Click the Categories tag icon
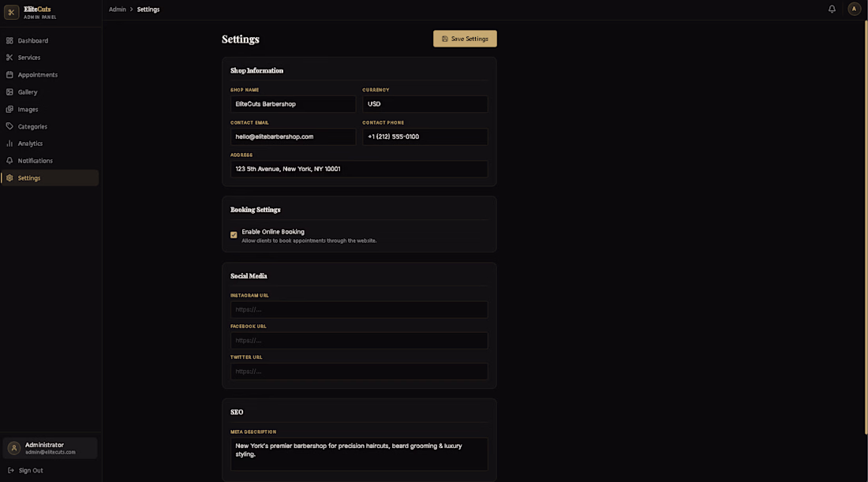This screenshot has width=868, height=482. point(9,126)
